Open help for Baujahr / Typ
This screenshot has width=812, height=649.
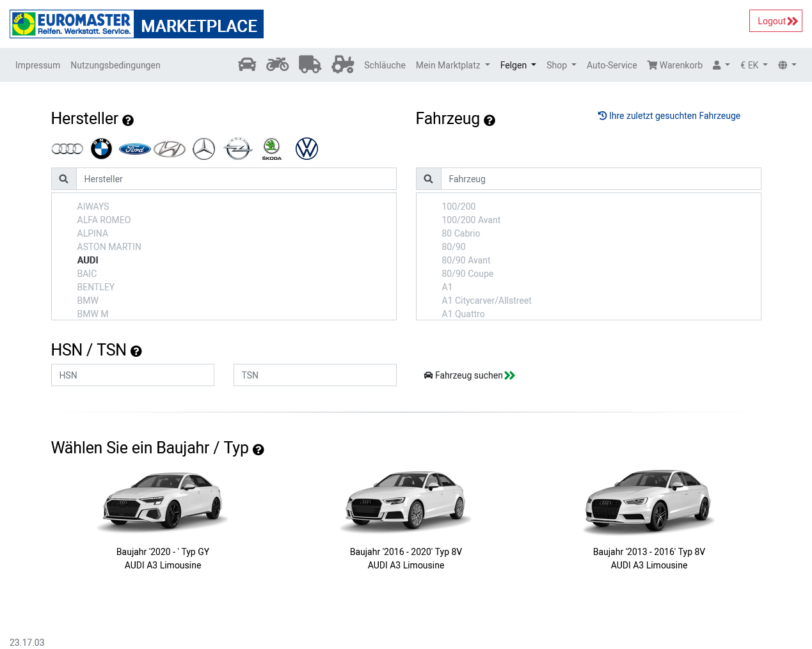click(259, 450)
